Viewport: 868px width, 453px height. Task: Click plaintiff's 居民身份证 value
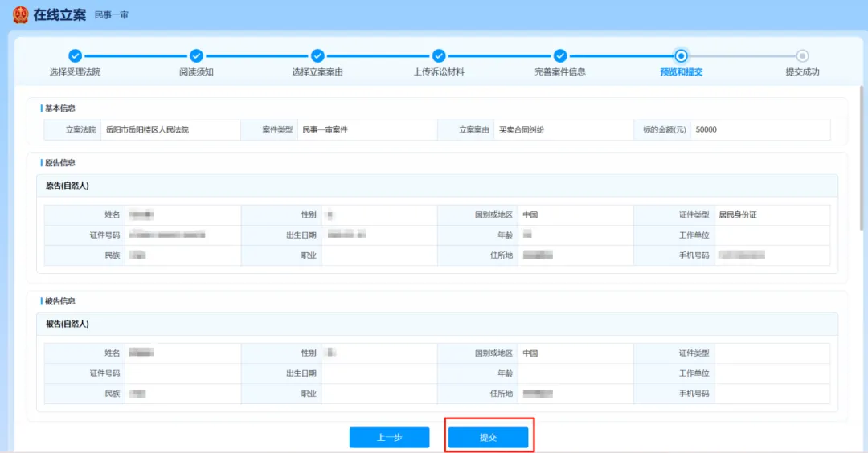(738, 215)
